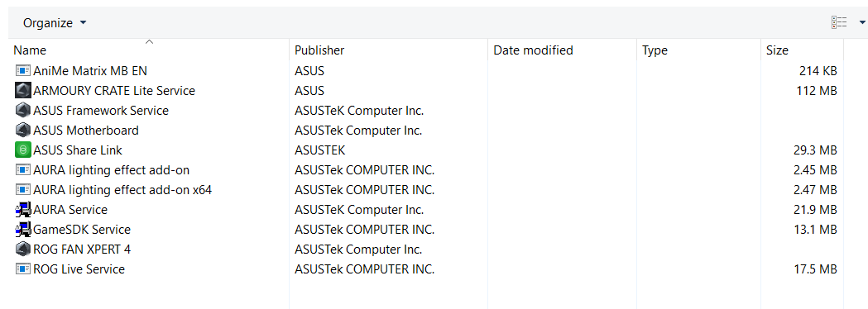Click the ASUS Framework Service icon
The image size is (868, 309).
coord(22,110)
